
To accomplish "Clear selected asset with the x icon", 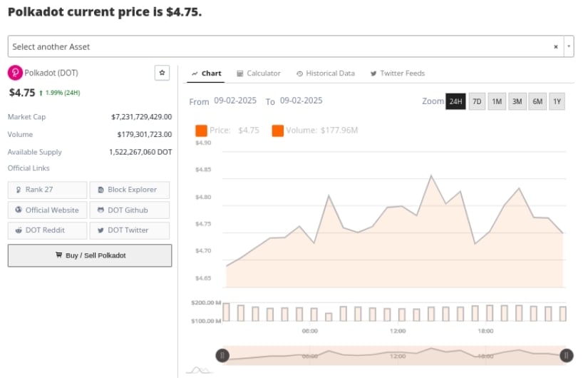I will tap(556, 46).
